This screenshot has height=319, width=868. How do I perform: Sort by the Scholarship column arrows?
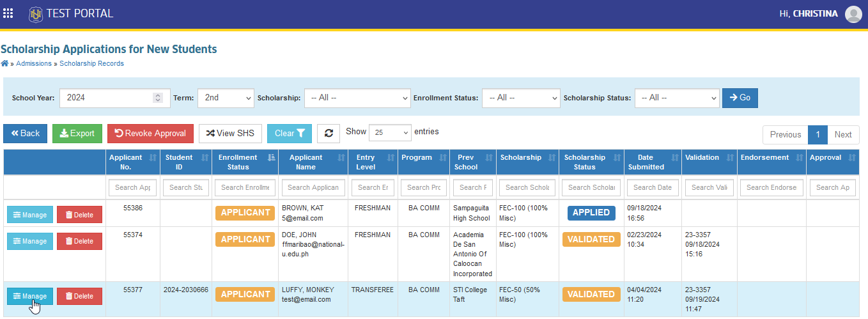551,157
